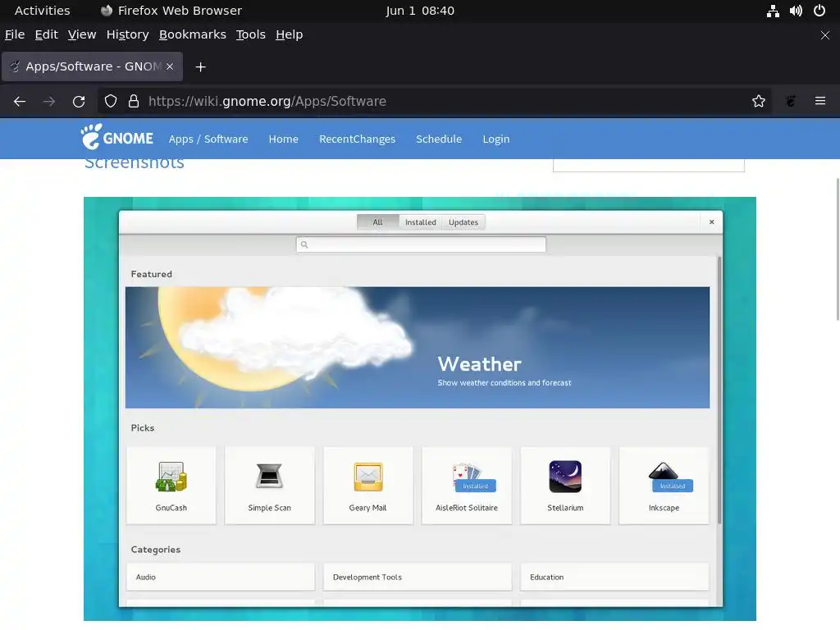Screen dimensions: 840x630
Task: Click the Firefox icon in top bar
Action: tap(107, 11)
